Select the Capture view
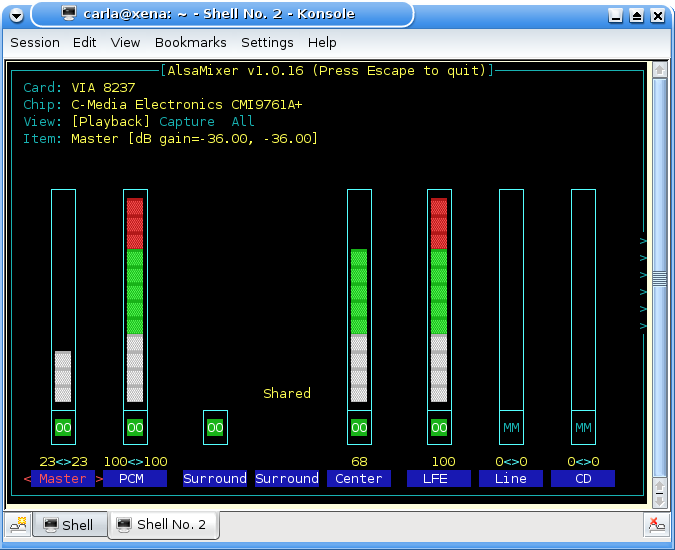This screenshot has height=550, width=675. (187, 122)
